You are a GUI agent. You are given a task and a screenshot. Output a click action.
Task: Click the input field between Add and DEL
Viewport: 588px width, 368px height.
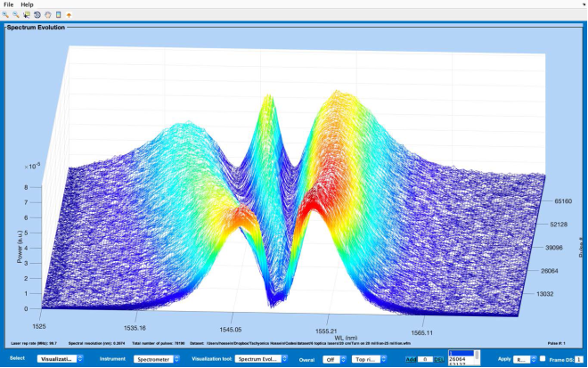pyautogui.click(x=424, y=358)
